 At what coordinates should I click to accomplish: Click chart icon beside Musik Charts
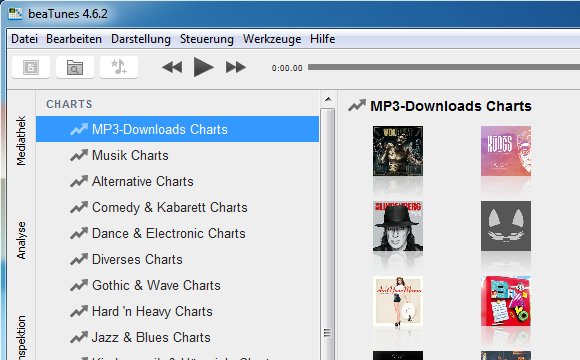pyautogui.click(x=79, y=155)
